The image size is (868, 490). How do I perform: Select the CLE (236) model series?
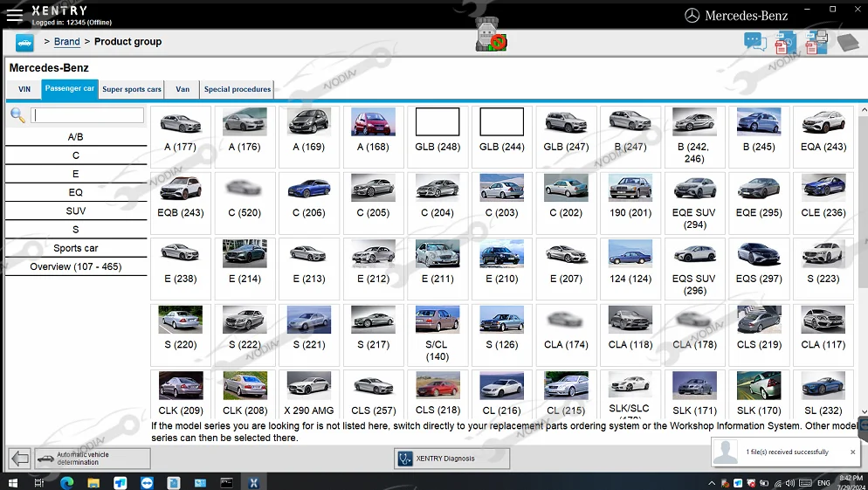823,203
